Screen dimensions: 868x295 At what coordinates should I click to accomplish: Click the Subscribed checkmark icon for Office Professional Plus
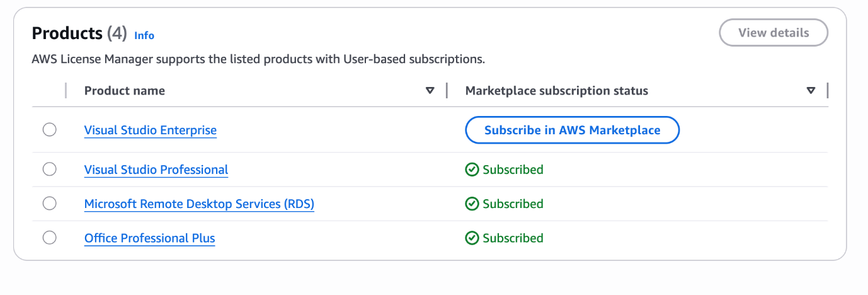click(472, 238)
